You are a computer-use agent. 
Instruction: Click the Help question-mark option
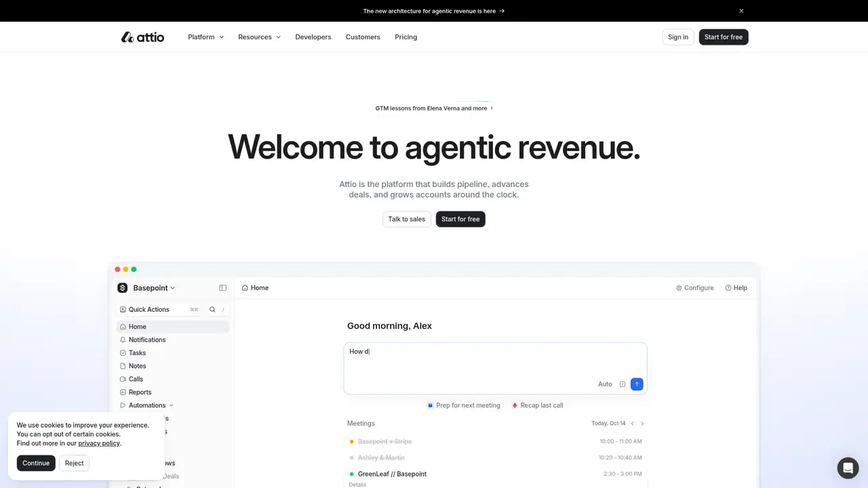(736, 288)
